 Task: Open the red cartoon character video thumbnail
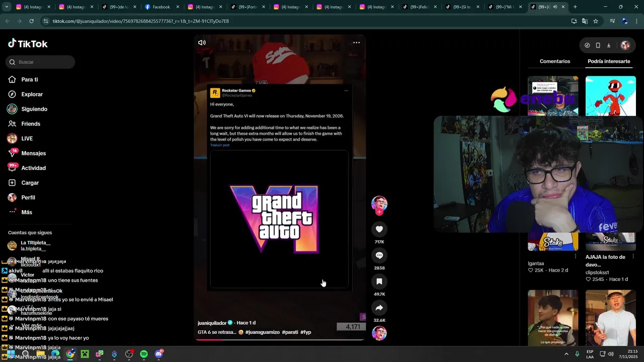pyautogui.click(x=611, y=96)
